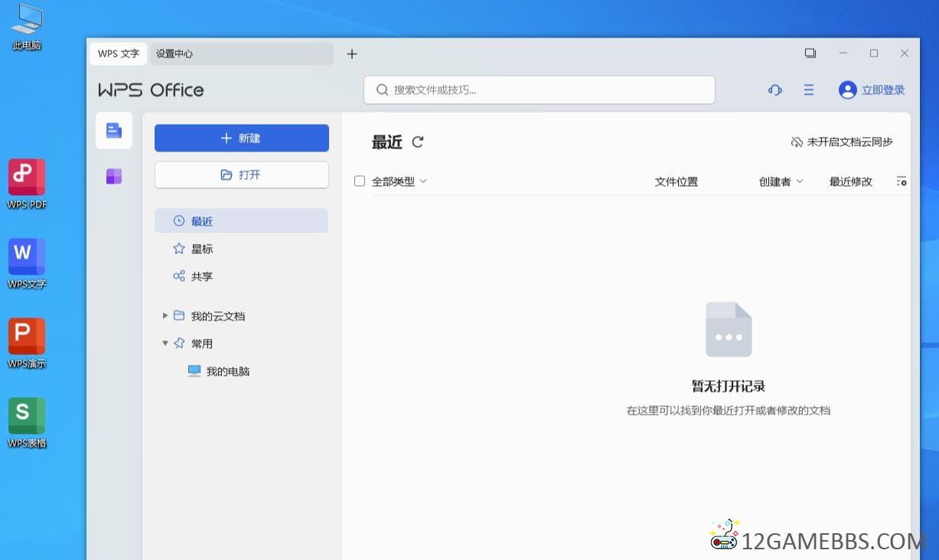
Task: Select 最近 in the sidebar
Action: click(241, 221)
